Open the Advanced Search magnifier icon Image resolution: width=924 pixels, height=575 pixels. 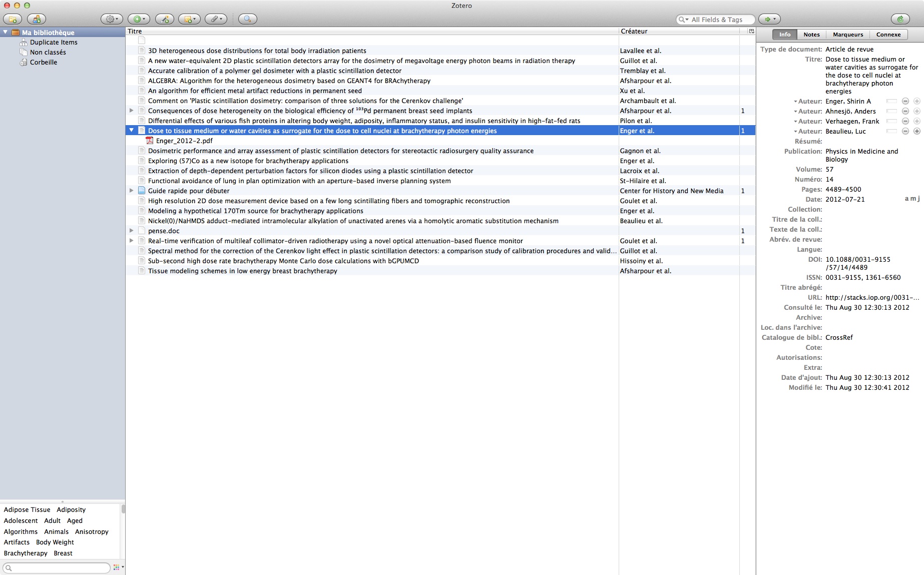point(247,19)
